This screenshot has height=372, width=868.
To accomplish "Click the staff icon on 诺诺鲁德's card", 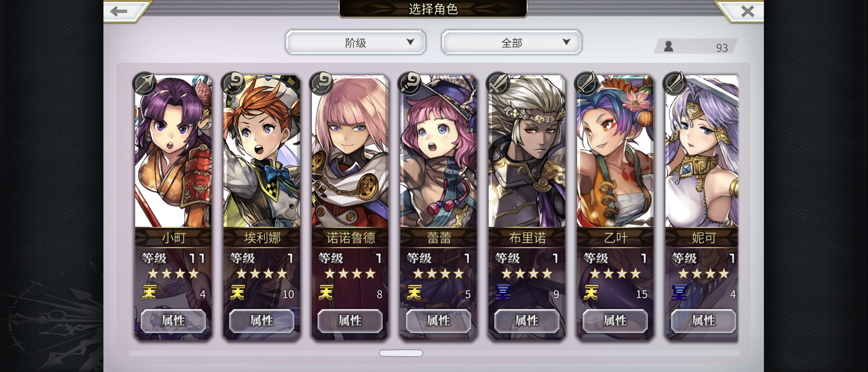I will pos(321,83).
